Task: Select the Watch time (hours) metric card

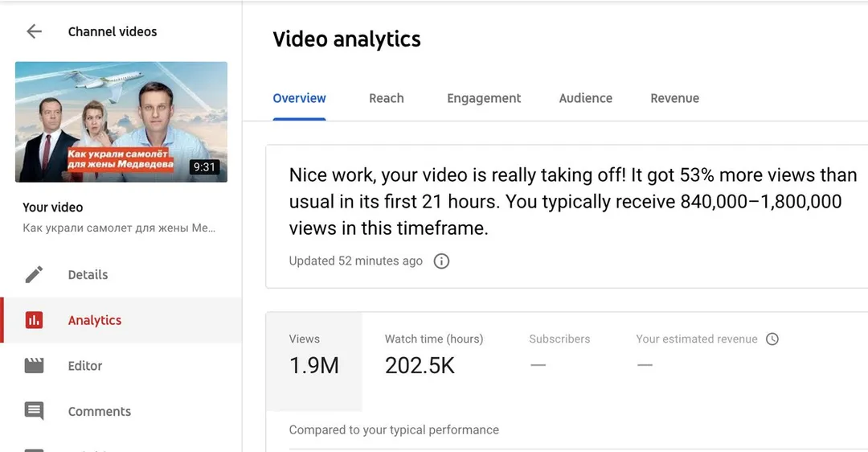Action: pos(434,361)
